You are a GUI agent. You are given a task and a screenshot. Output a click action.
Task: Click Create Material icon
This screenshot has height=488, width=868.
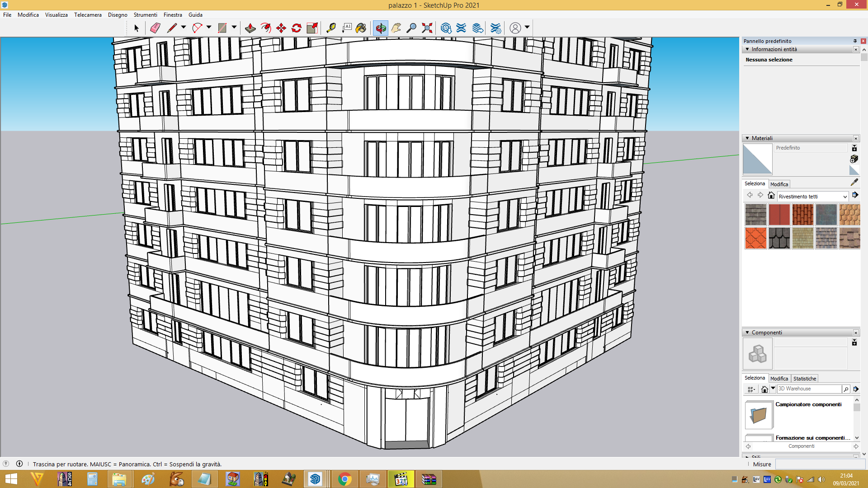[854, 159]
